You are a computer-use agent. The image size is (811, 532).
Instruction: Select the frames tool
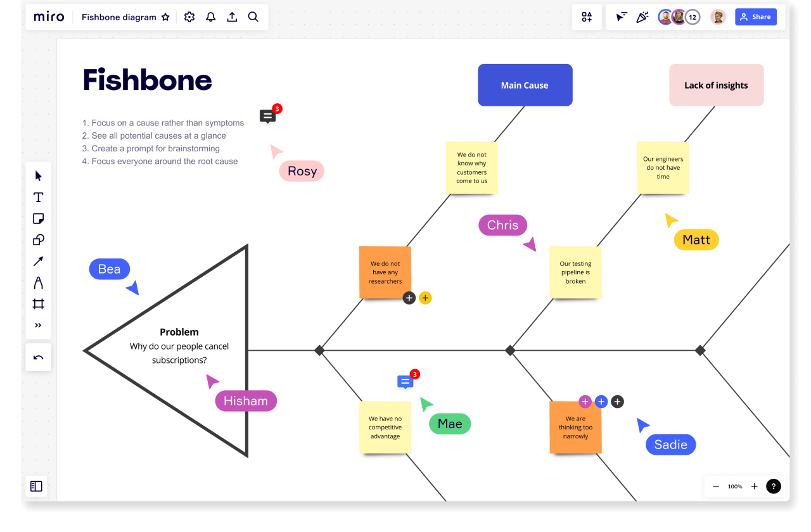click(x=38, y=304)
